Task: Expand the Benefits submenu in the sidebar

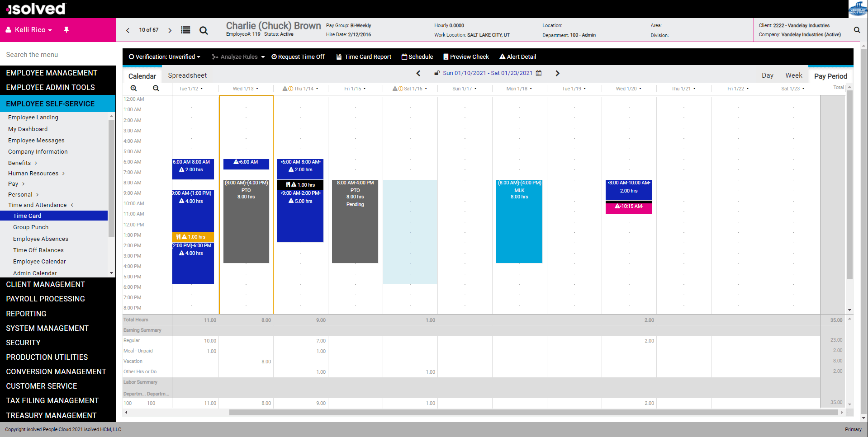Action: pyautogui.click(x=22, y=163)
